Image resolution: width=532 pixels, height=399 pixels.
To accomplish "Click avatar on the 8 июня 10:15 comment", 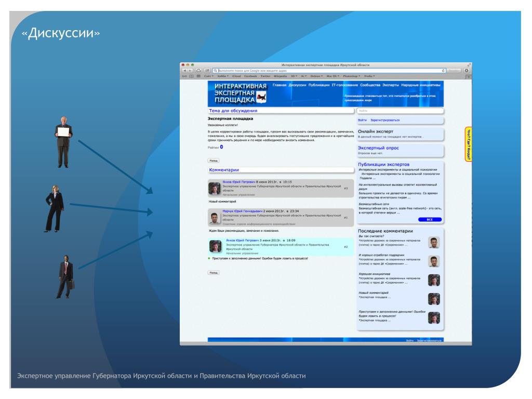I will pos(215,188).
